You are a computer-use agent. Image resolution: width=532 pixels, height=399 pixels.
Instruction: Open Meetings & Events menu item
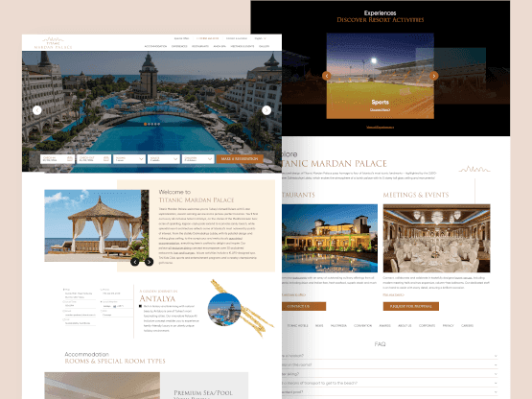click(243, 46)
